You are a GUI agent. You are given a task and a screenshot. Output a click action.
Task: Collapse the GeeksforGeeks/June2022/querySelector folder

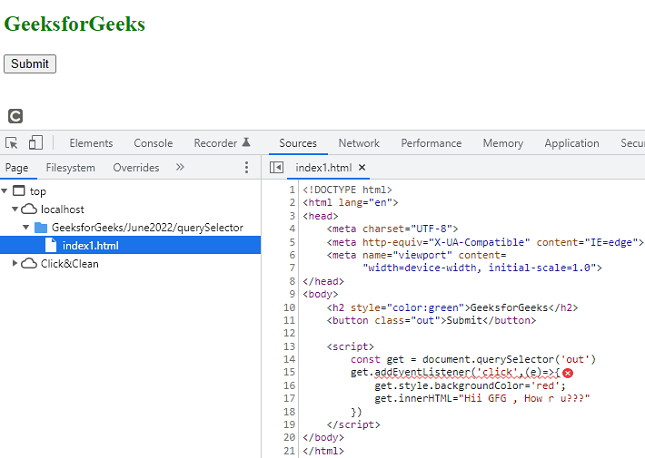tap(26, 227)
